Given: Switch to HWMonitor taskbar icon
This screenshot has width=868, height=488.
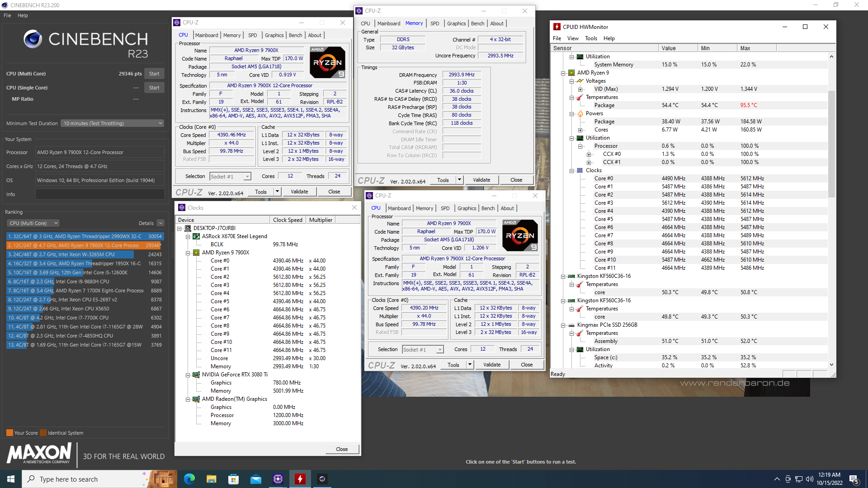Looking at the screenshot, I should [300, 479].
